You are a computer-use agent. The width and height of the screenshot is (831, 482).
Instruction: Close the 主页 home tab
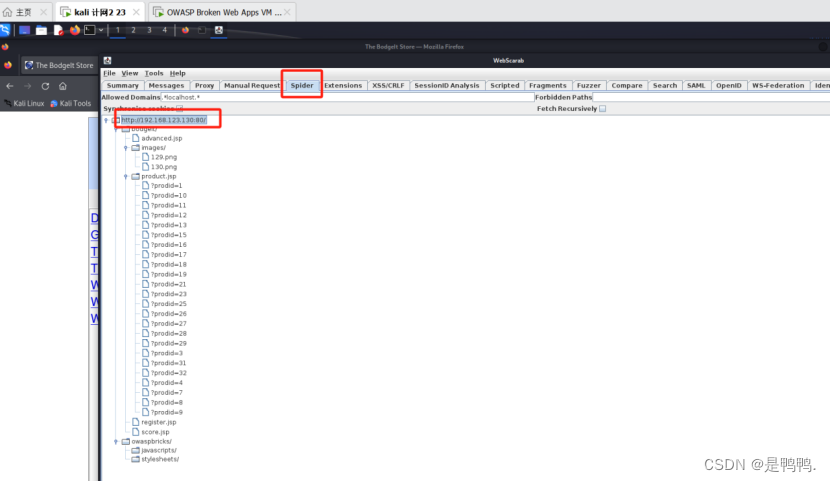[x=43, y=12]
